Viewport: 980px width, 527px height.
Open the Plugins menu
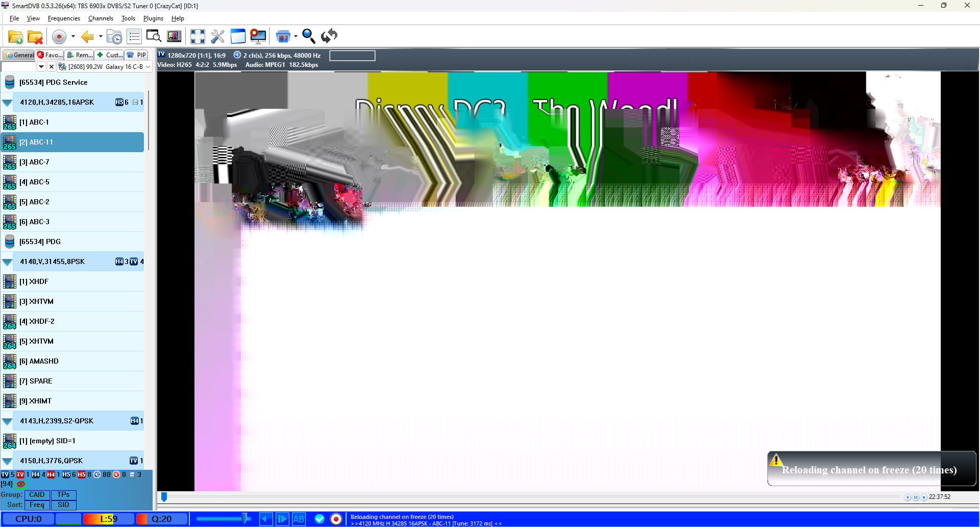[x=153, y=18]
